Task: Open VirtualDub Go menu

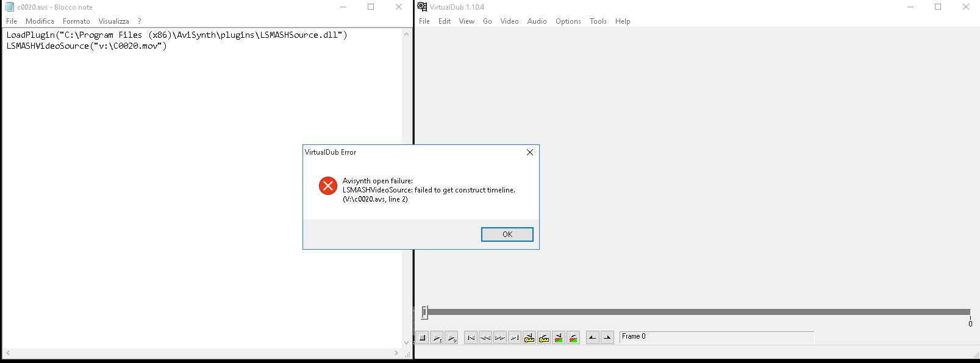Action: 487,21
